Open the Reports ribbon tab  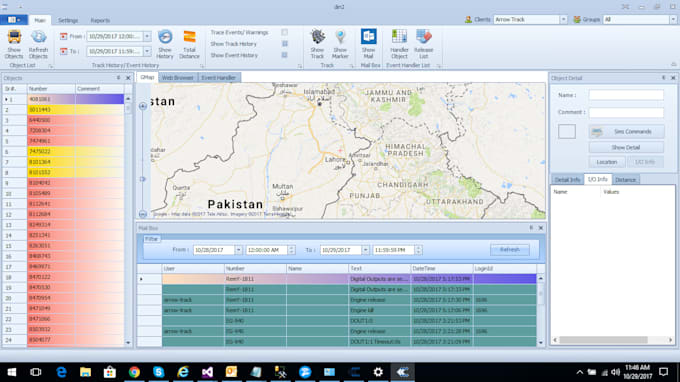(x=100, y=20)
